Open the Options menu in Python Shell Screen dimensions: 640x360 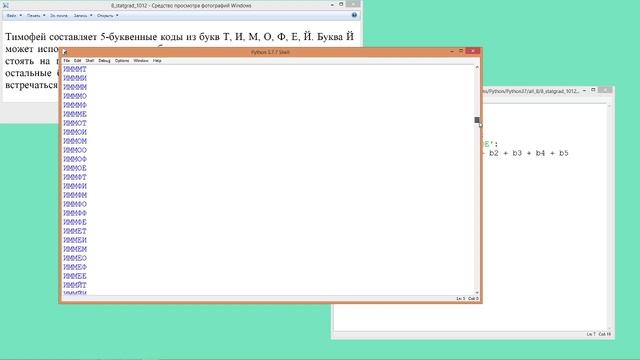122,60
